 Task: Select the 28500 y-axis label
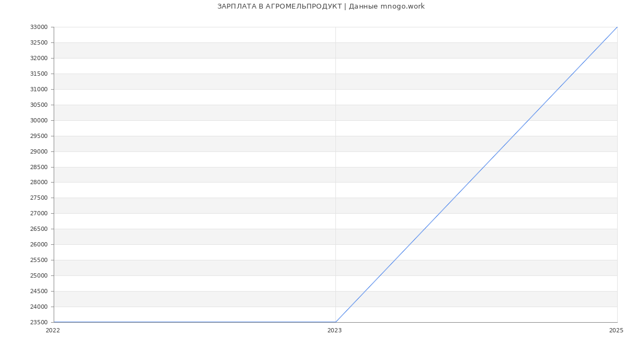(39, 167)
